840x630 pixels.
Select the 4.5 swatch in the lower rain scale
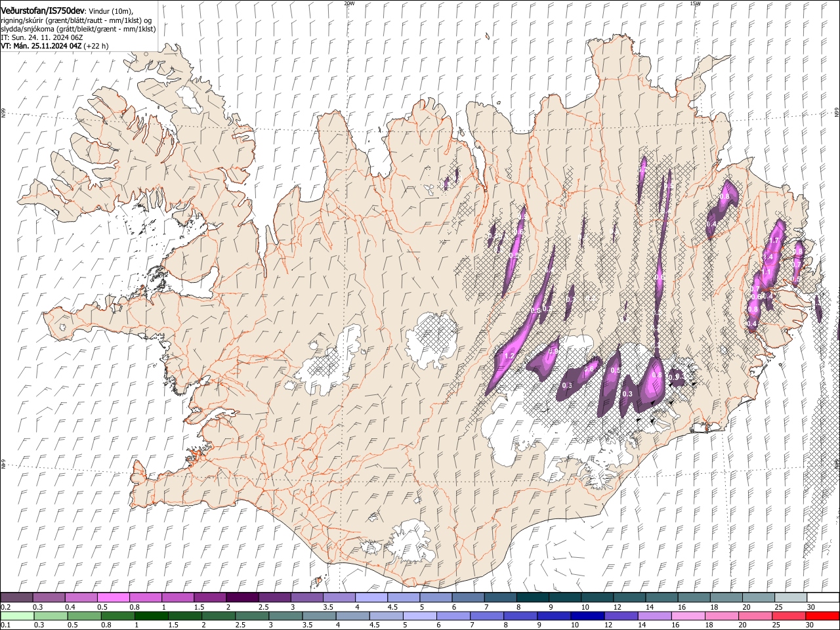[387, 616]
